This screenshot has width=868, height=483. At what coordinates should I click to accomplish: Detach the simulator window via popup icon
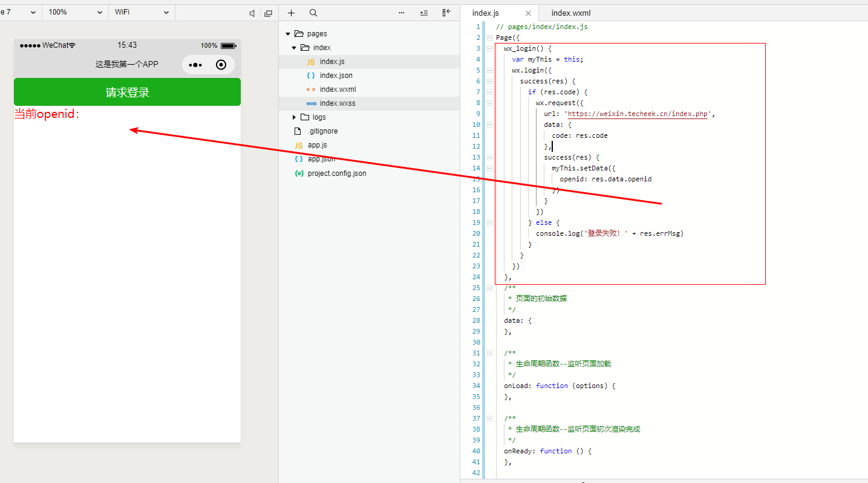coord(269,13)
